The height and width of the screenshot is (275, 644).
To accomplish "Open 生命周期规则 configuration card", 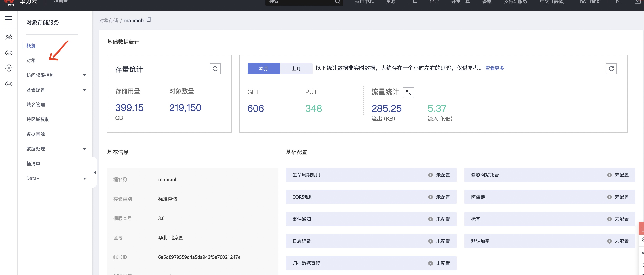I will [371, 175].
